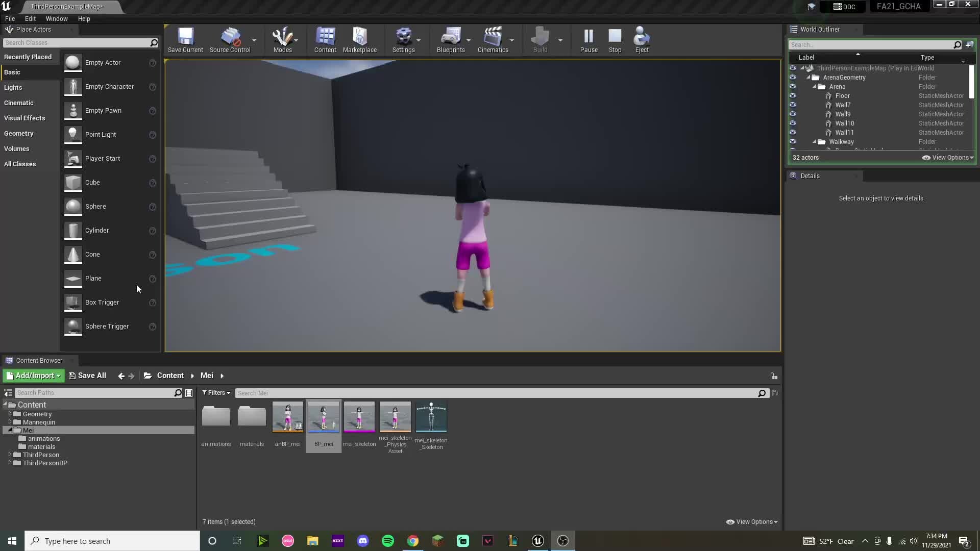The width and height of the screenshot is (980, 551).
Task: Hide the Wall7 static mesh actor
Action: (x=793, y=105)
